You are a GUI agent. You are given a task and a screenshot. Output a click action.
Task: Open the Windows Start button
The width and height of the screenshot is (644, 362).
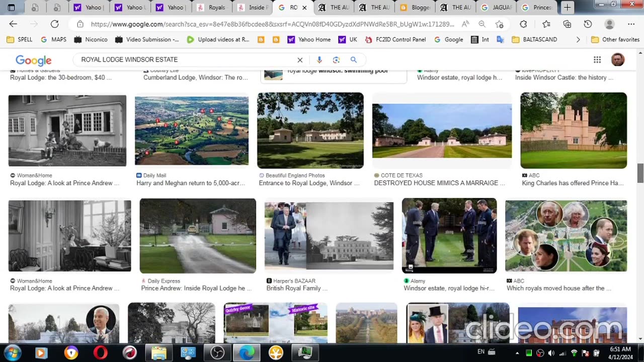pyautogui.click(x=11, y=352)
